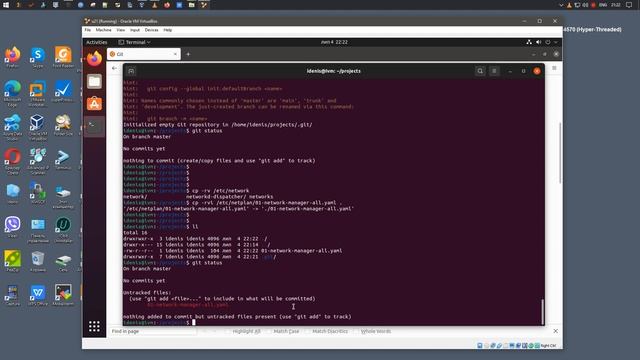Open VirtualBox File menu
Image resolution: width=640 pixels, height=360 pixels.
pyautogui.click(x=88, y=30)
